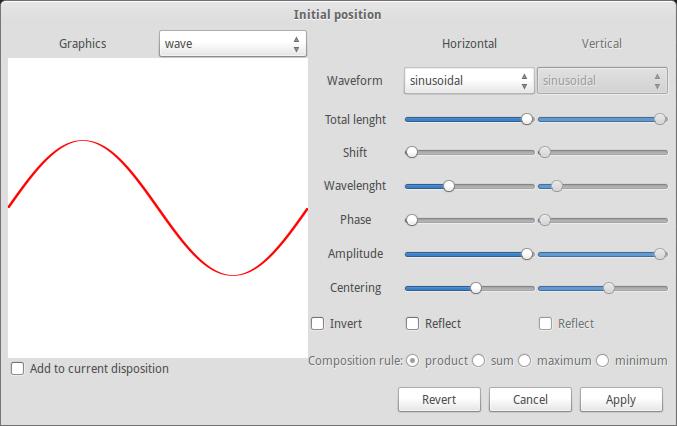The height and width of the screenshot is (426, 677).
Task: Select the minimum composition rule
Action: pos(603,360)
